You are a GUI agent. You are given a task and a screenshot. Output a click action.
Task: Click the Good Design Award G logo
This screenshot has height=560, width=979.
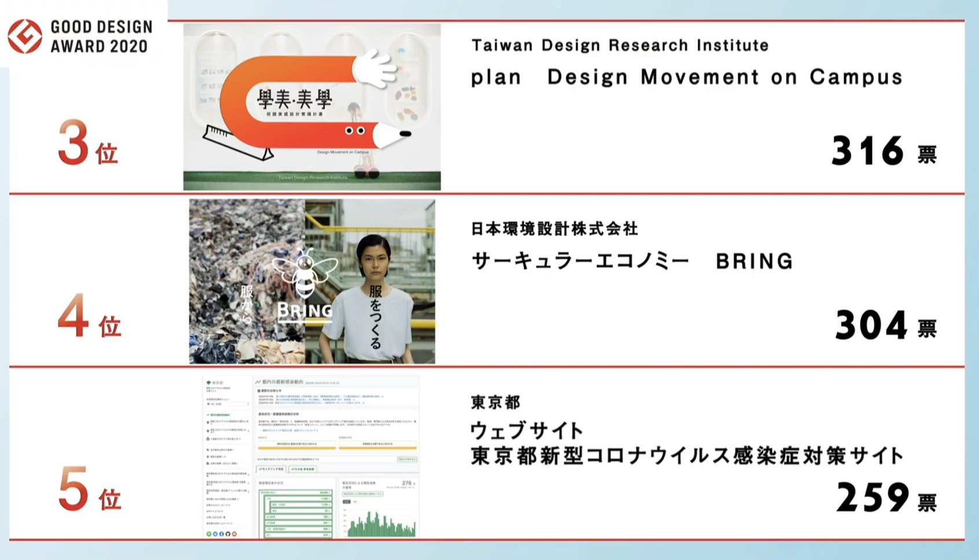tap(24, 36)
